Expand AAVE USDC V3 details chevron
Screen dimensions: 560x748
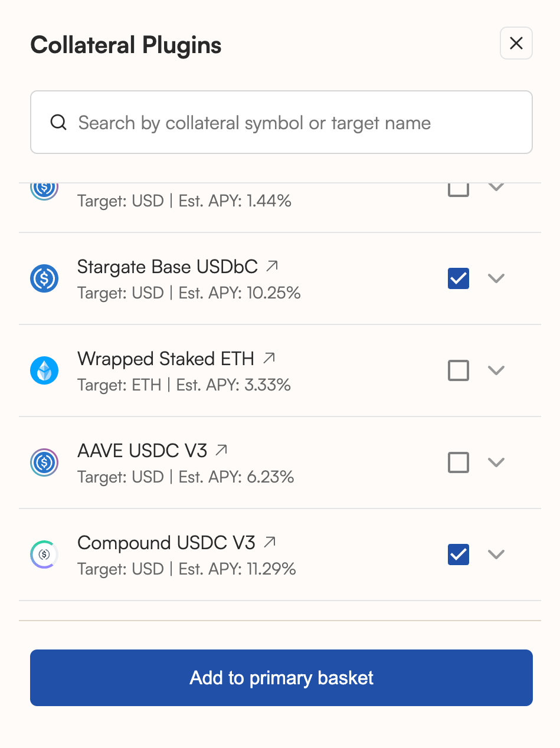tap(496, 462)
